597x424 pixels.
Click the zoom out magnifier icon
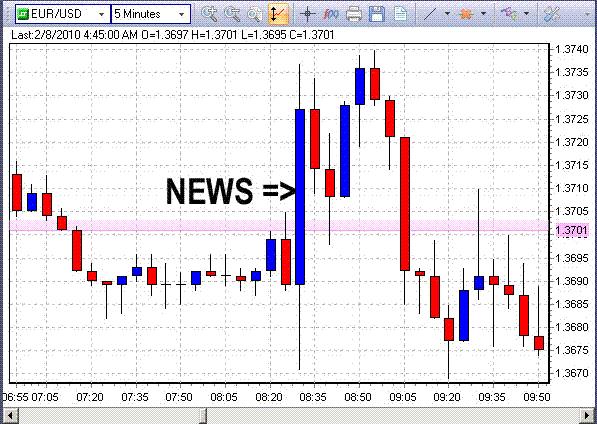pyautogui.click(x=232, y=14)
